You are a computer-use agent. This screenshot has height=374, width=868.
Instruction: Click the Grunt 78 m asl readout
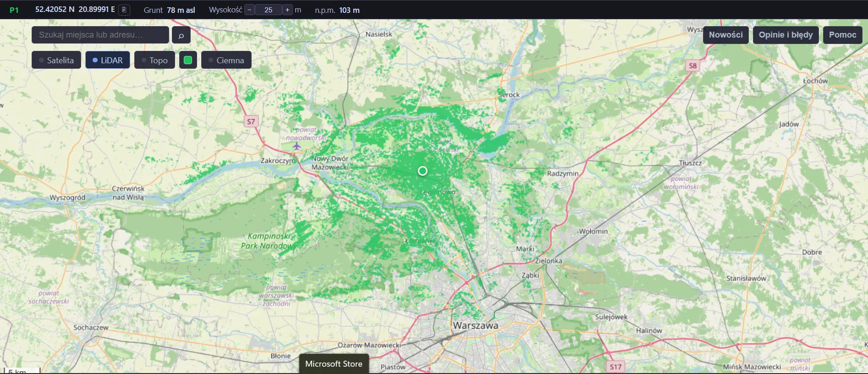(x=170, y=10)
